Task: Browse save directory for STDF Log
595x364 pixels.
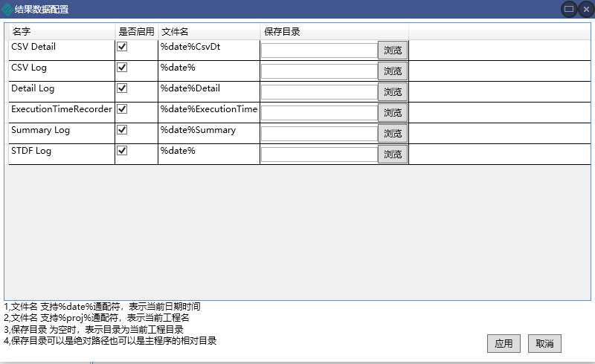Action: coord(393,155)
